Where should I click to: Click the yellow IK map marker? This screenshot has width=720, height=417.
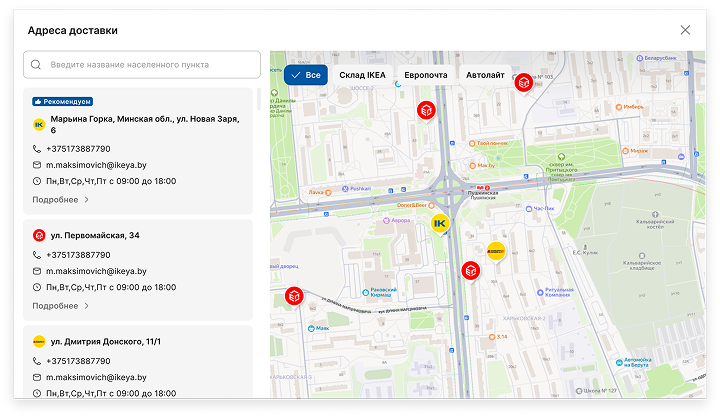click(440, 224)
